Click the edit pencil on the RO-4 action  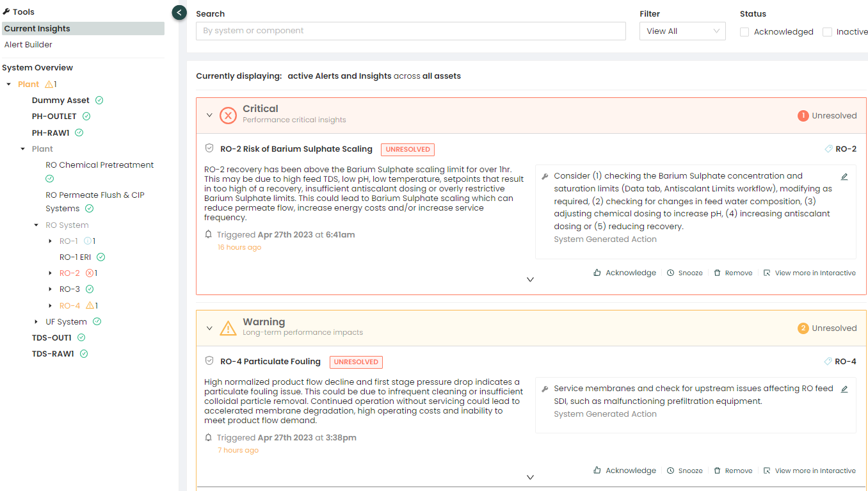[x=844, y=389]
